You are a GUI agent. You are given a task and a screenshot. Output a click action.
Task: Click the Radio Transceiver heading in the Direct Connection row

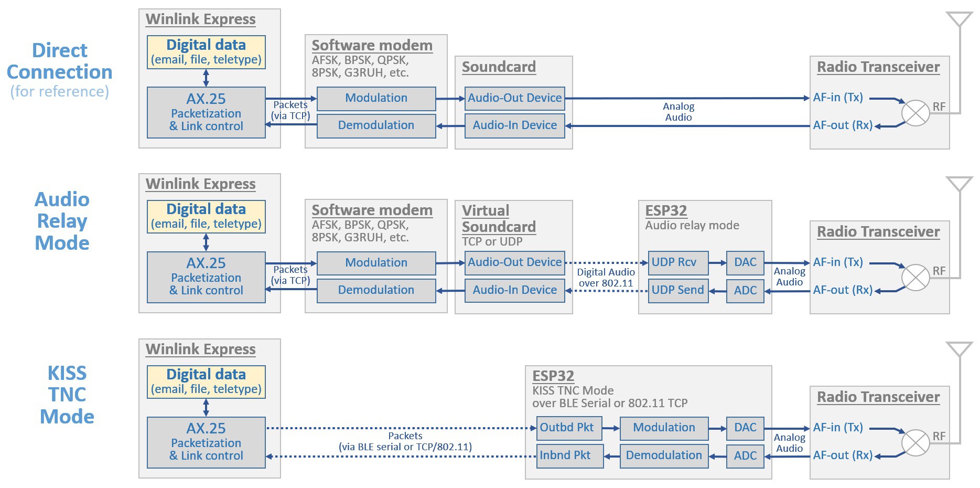coord(878,67)
